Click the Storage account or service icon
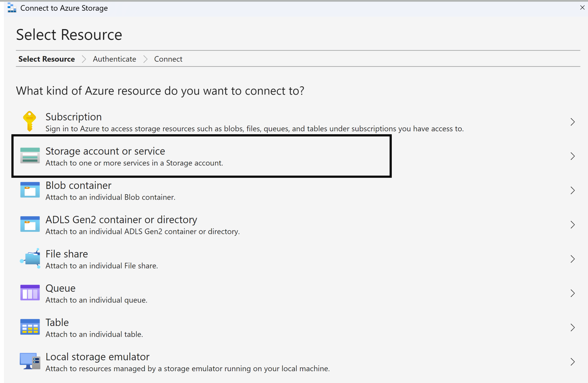 [30, 156]
